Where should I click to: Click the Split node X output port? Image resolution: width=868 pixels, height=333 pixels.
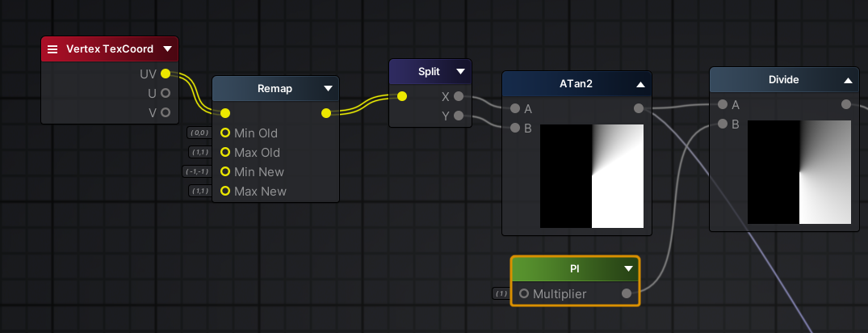[x=459, y=96]
